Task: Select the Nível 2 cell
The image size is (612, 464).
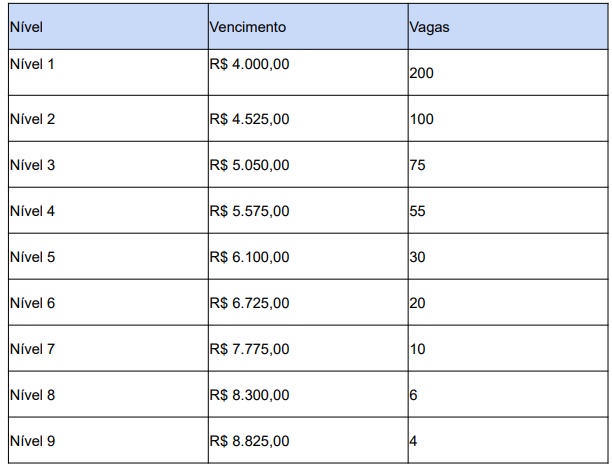Action: pos(32,119)
